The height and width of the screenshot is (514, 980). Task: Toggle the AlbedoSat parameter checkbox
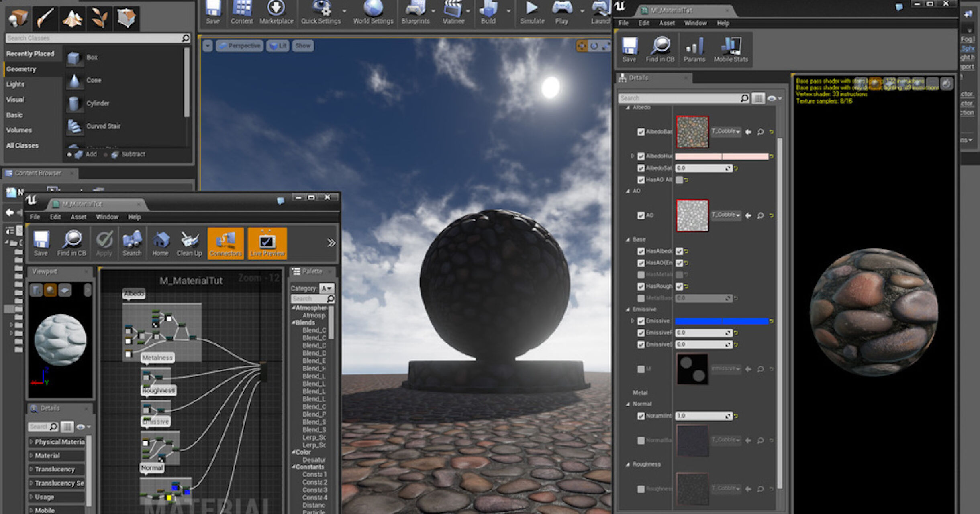[x=641, y=168]
